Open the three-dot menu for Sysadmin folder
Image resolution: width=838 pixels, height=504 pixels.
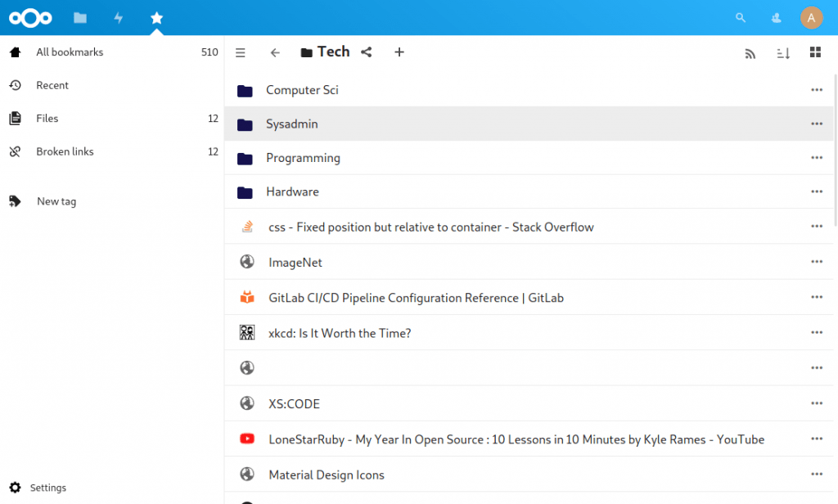pyautogui.click(x=816, y=124)
